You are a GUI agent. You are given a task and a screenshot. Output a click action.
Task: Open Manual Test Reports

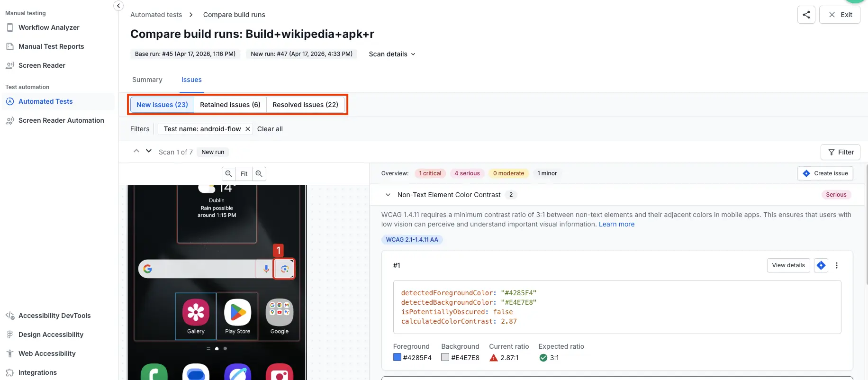point(51,46)
